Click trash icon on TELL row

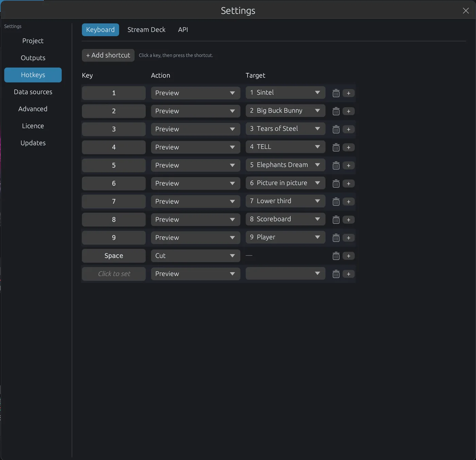[x=336, y=147]
